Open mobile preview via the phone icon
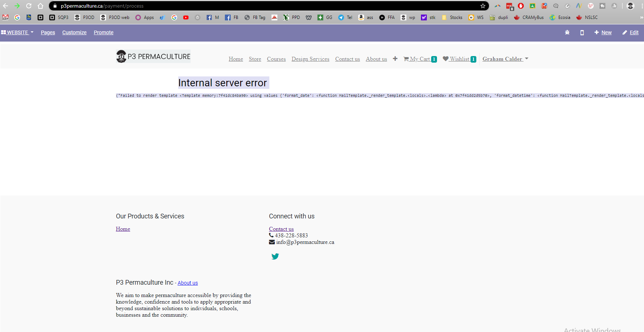 coord(582,32)
